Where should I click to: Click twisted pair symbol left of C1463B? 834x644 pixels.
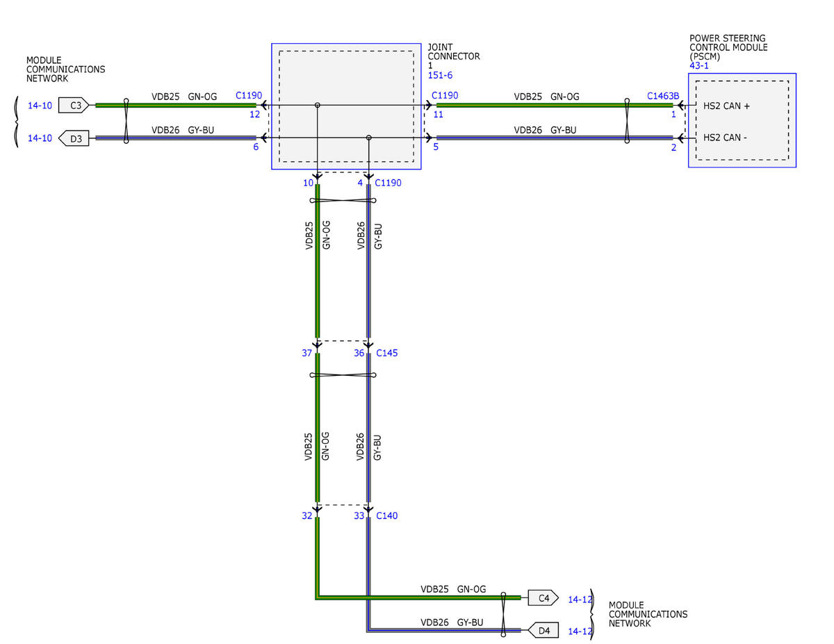(627, 122)
